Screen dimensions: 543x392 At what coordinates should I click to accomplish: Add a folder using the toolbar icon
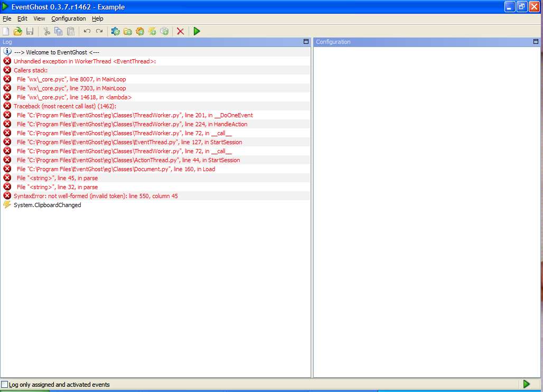click(x=127, y=31)
